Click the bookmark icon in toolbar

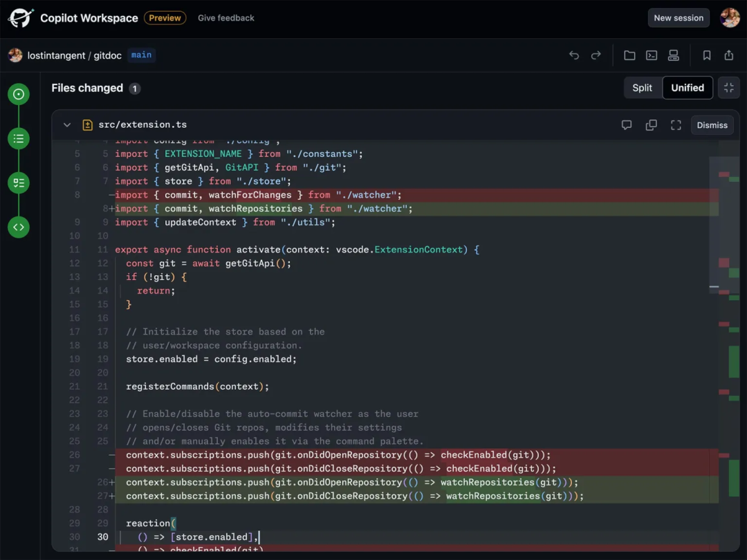click(x=706, y=55)
